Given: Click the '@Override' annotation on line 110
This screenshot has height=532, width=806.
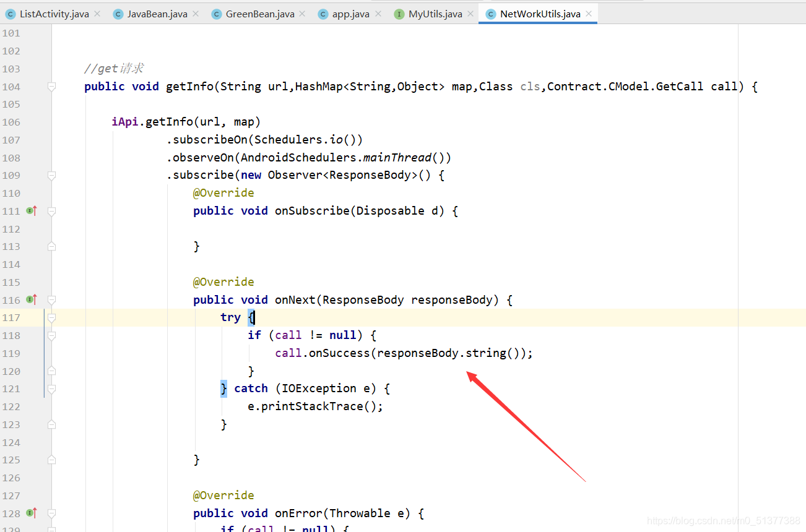Looking at the screenshot, I should [223, 193].
